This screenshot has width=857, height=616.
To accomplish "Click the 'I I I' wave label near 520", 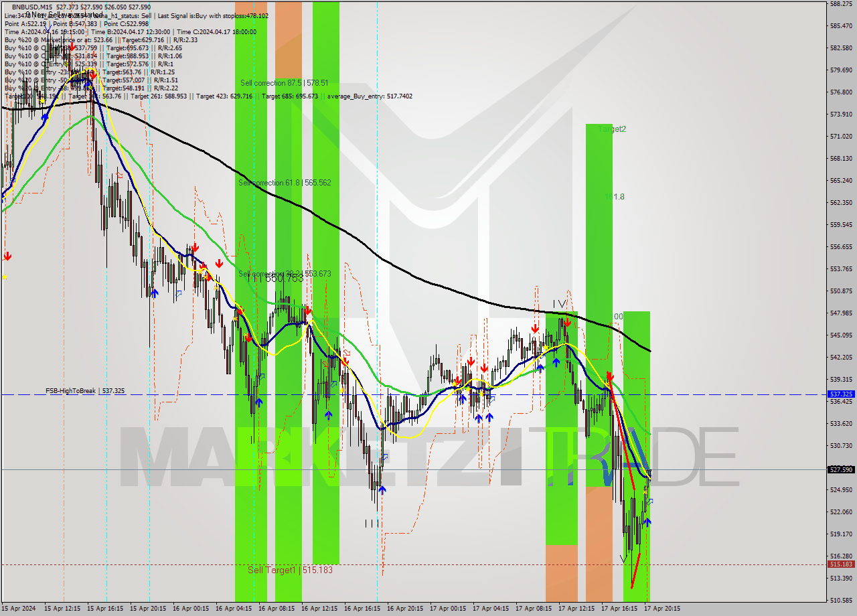I will [x=372, y=523].
